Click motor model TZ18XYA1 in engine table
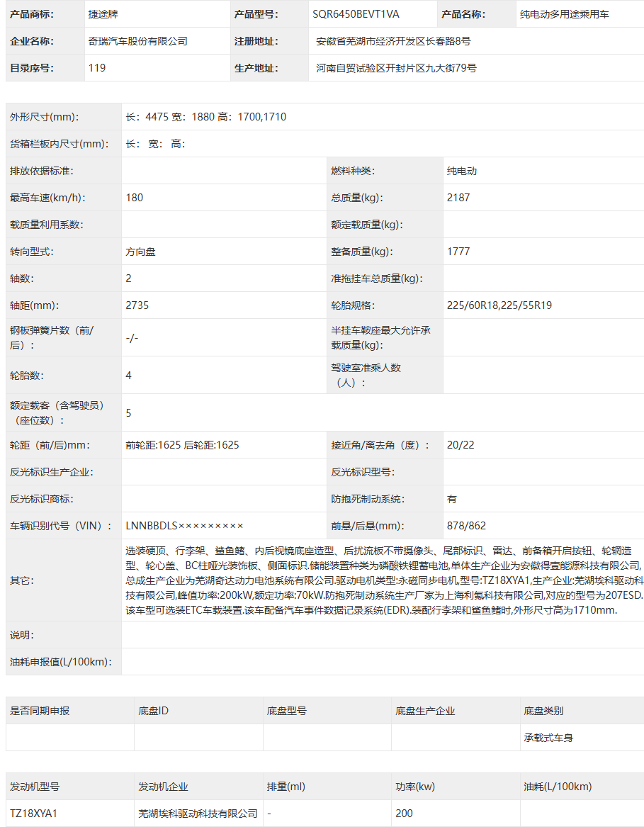The height and width of the screenshot is (827, 644). [x=33, y=814]
